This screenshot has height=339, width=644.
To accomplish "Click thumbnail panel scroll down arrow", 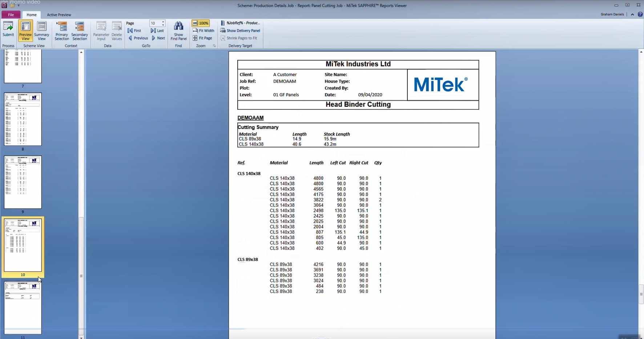I will pyautogui.click(x=81, y=338).
